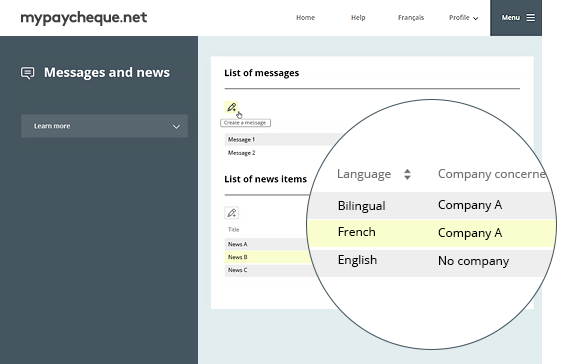Click the Company concerned column header
Viewport: 578px width, 364px height.
[x=492, y=174]
